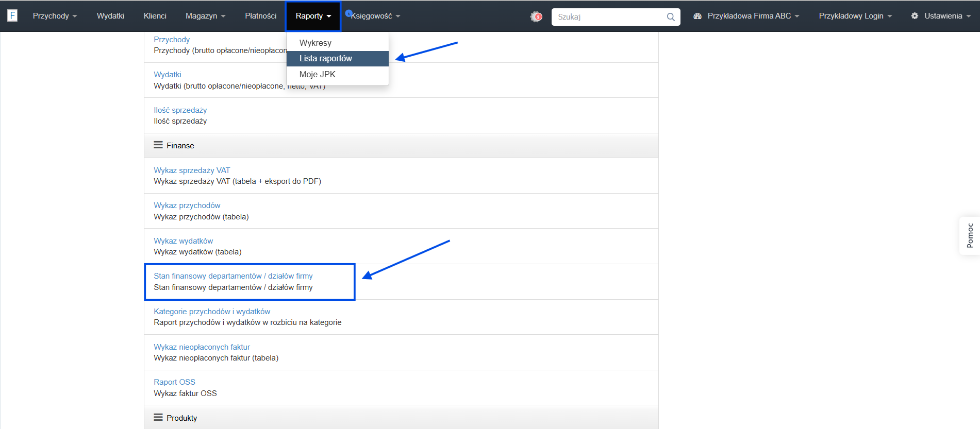Open the Wydatki report link
The image size is (980, 429).
tap(168, 75)
